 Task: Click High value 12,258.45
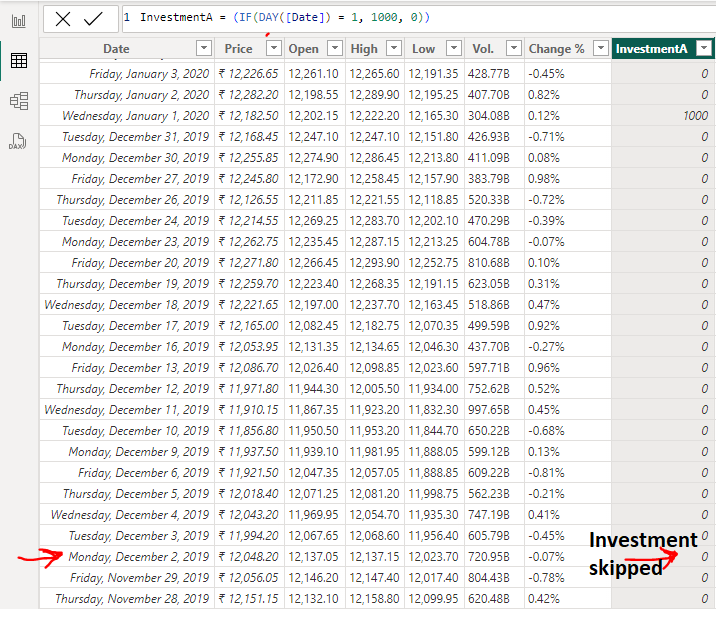[x=374, y=179]
